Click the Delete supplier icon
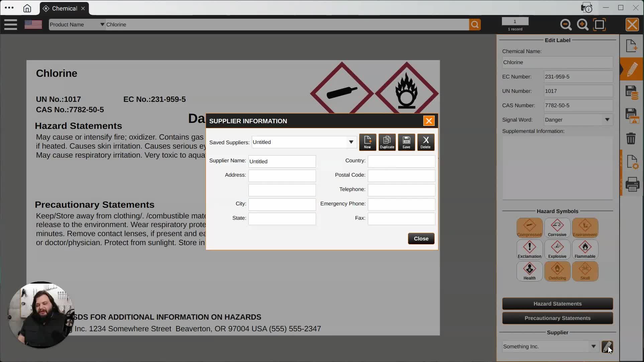The height and width of the screenshot is (362, 644). pos(426,142)
